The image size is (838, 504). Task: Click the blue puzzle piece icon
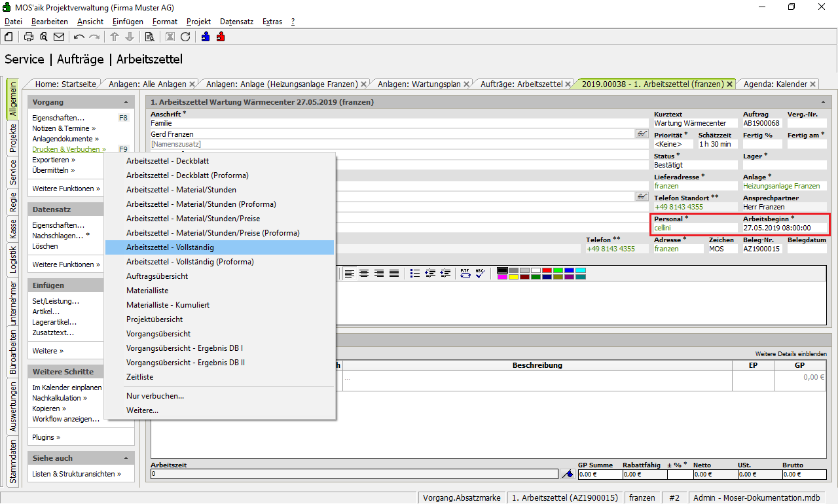pos(206,37)
